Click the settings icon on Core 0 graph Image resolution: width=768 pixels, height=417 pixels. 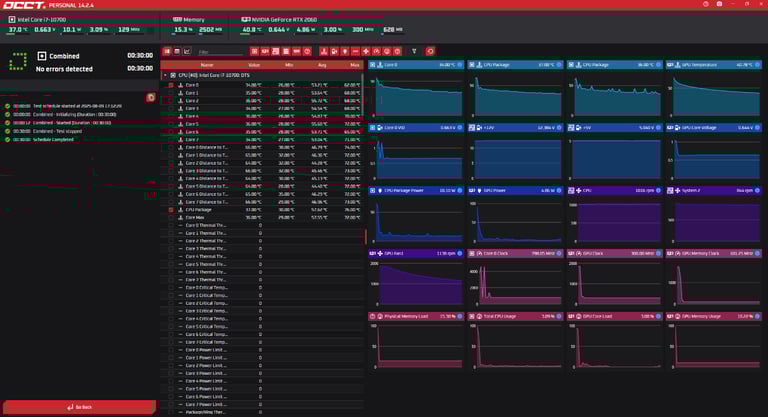461,64
